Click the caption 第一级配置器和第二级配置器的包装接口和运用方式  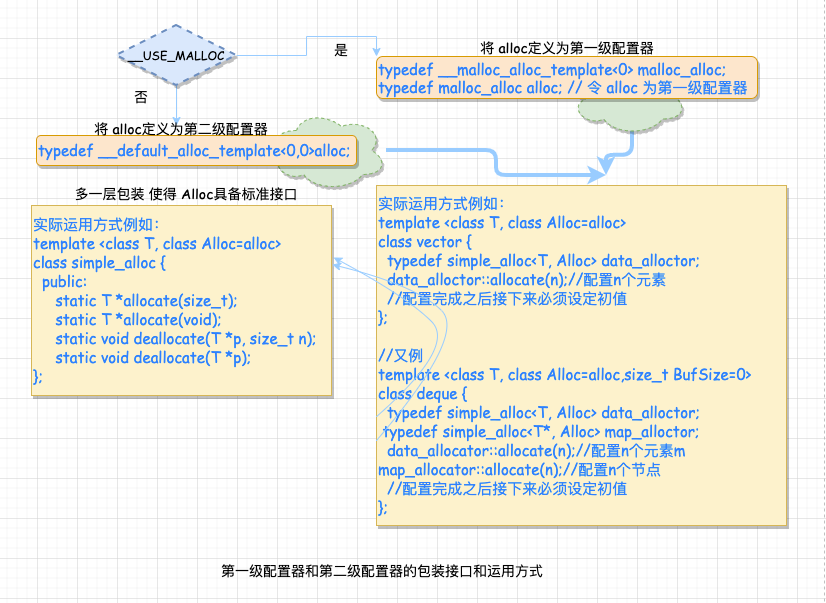coord(382,571)
